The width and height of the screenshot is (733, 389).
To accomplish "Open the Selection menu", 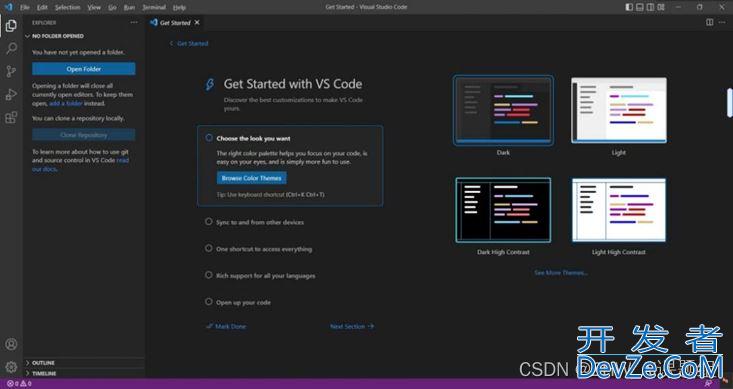I will point(67,7).
